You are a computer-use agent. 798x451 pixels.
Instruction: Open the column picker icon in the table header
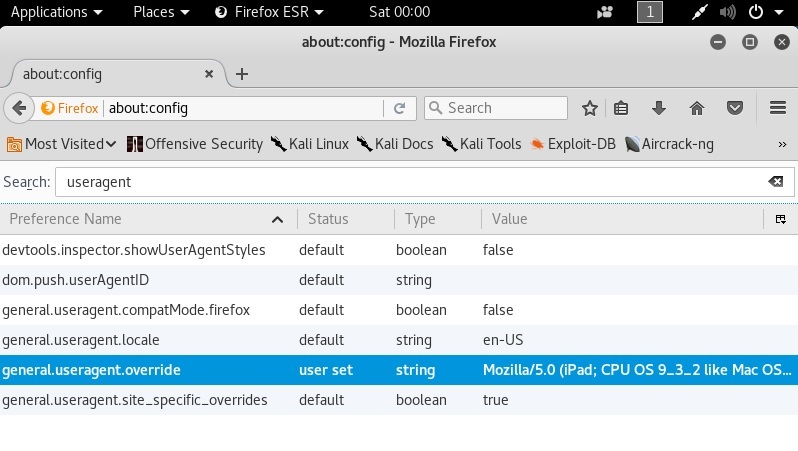point(781,219)
